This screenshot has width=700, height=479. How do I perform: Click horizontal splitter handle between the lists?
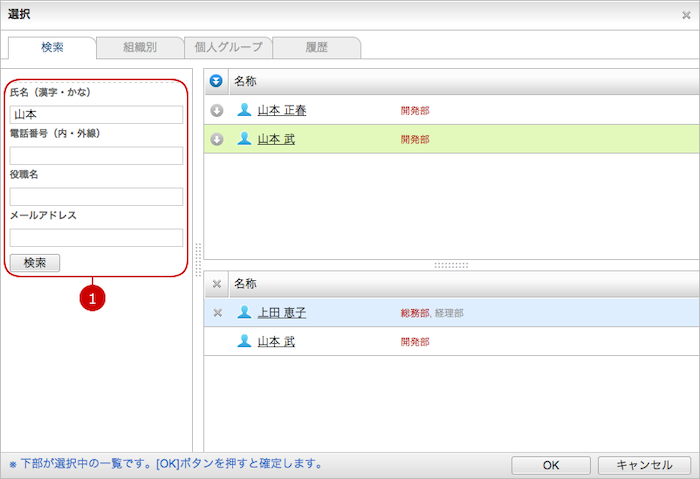[451, 265]
